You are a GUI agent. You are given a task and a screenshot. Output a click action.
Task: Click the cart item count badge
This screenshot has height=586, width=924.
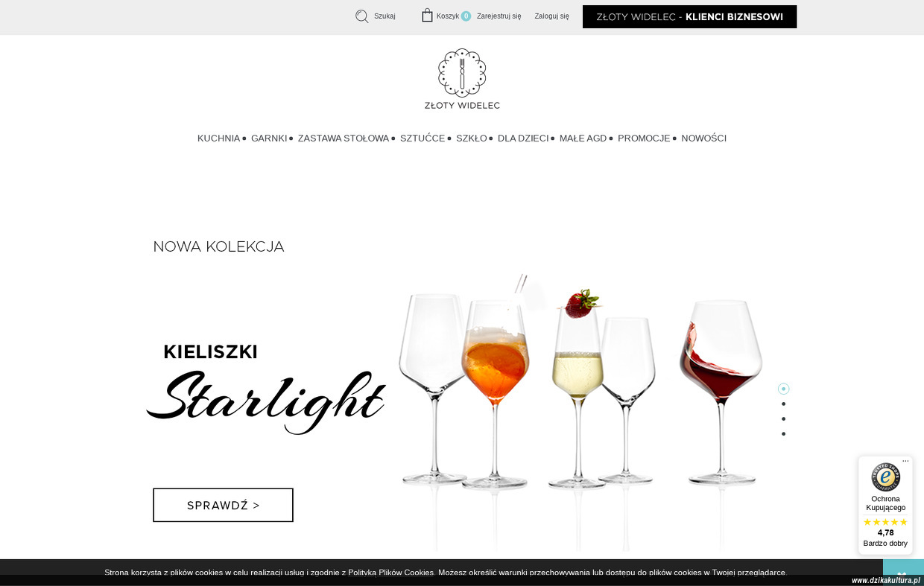(466, 16)
